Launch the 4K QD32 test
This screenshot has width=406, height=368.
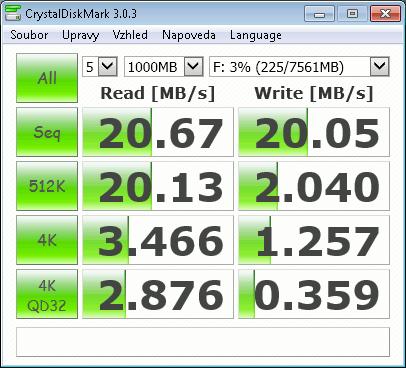(47, 294)
